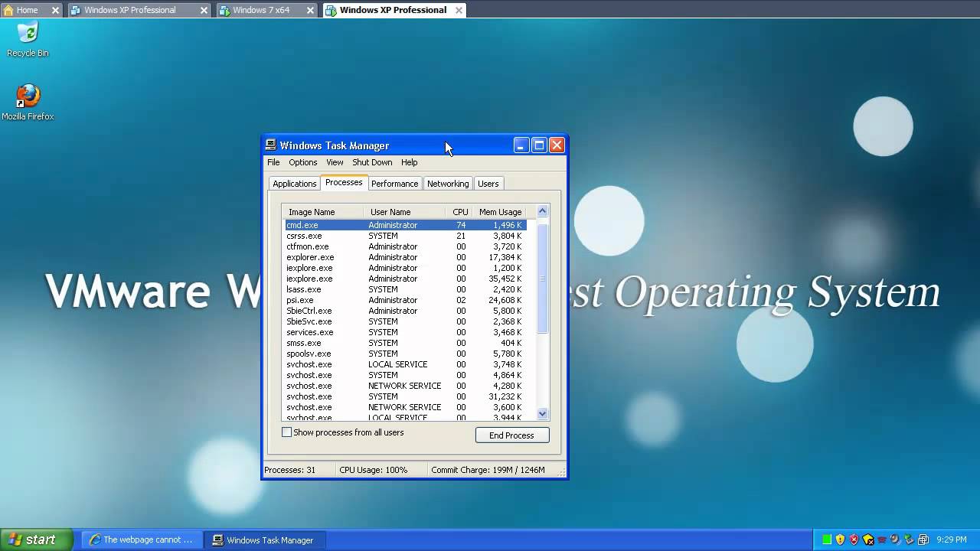Image resolution: width=980 pixels, height=551 pixels.
Task: Click the 9:29 PM taskbar clock
Action: 952,540
